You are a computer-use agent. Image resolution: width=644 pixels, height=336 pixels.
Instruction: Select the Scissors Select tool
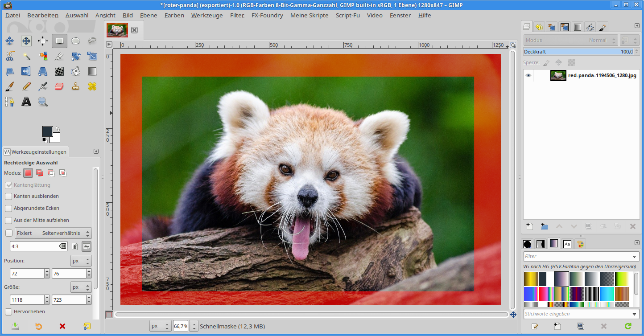click(9, 56)
